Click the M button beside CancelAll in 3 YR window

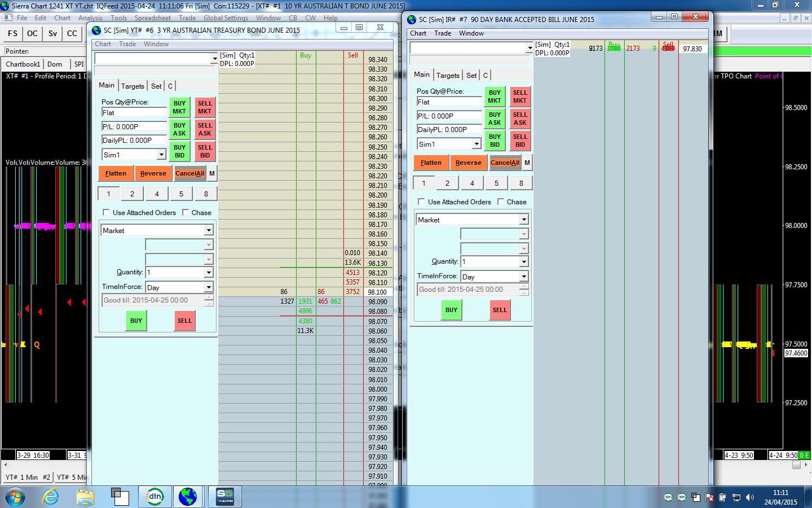click(212, 173)
